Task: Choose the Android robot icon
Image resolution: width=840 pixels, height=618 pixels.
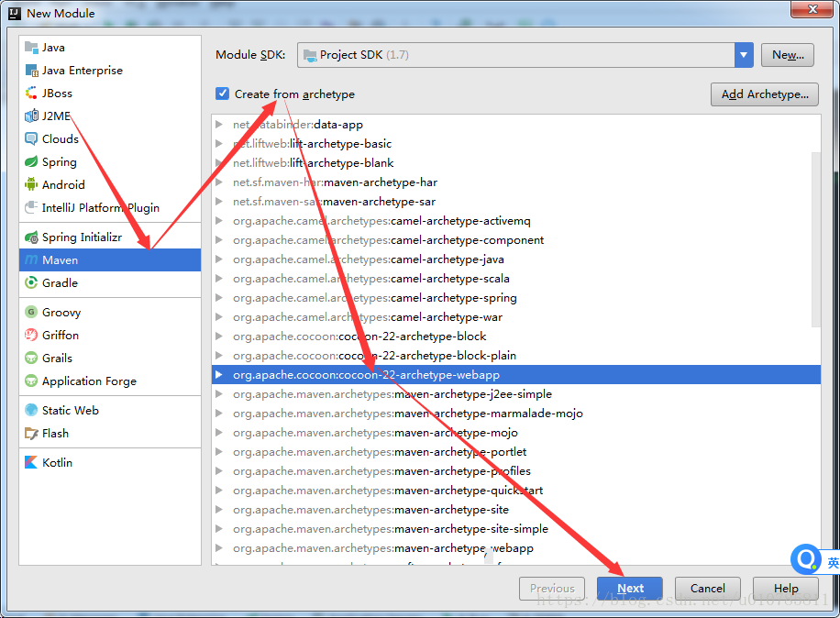Action: pyautogui.click(x=31, y=184)
